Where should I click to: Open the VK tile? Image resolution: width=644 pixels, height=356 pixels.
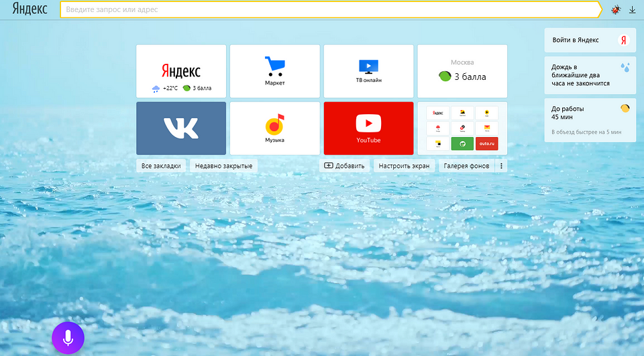tap(180, 128)
